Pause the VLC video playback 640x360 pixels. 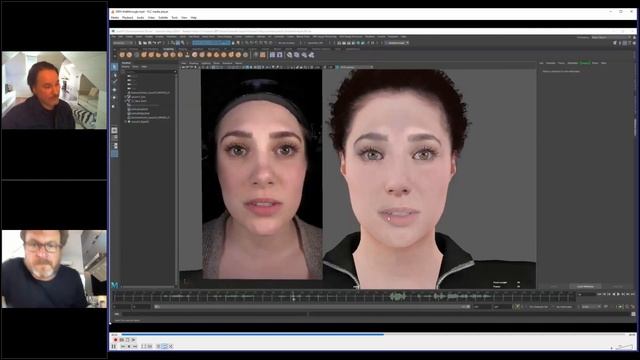[x=113, y=347]
